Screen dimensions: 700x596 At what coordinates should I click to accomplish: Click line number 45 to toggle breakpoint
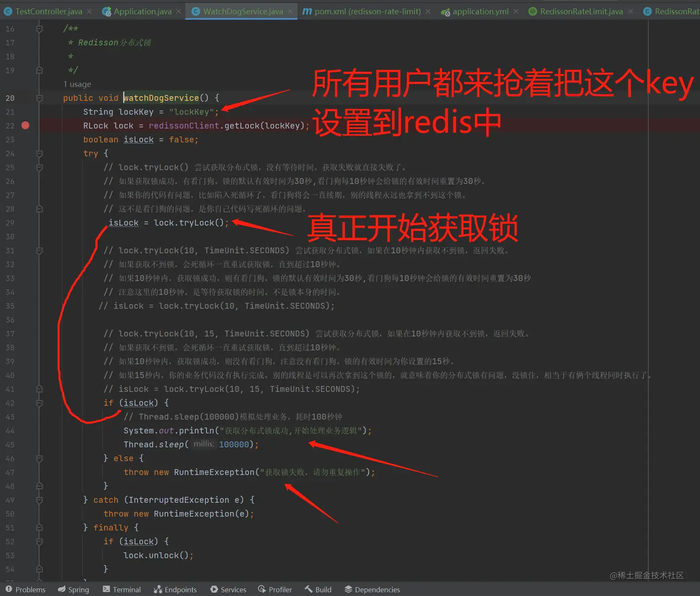[x=10, y=445]
